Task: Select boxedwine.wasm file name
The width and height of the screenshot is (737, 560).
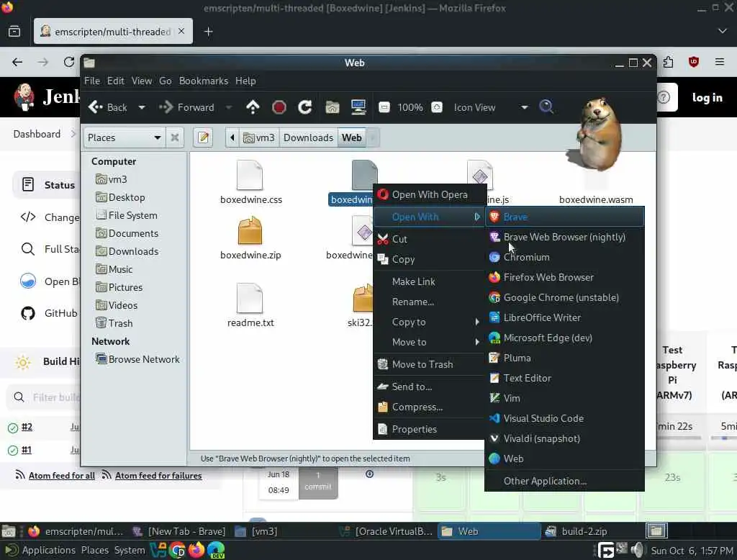Action: click(595, 199)
